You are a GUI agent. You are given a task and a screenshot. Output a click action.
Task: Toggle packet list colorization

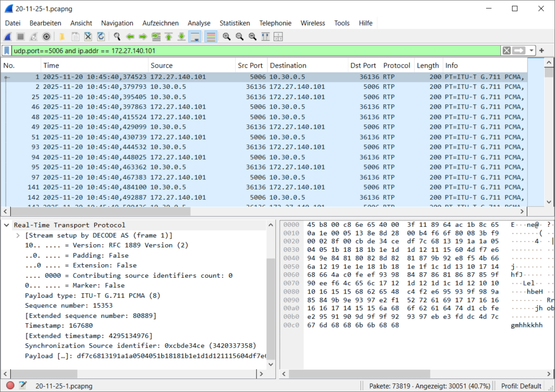pyautogui.click(x=211, y=36)
